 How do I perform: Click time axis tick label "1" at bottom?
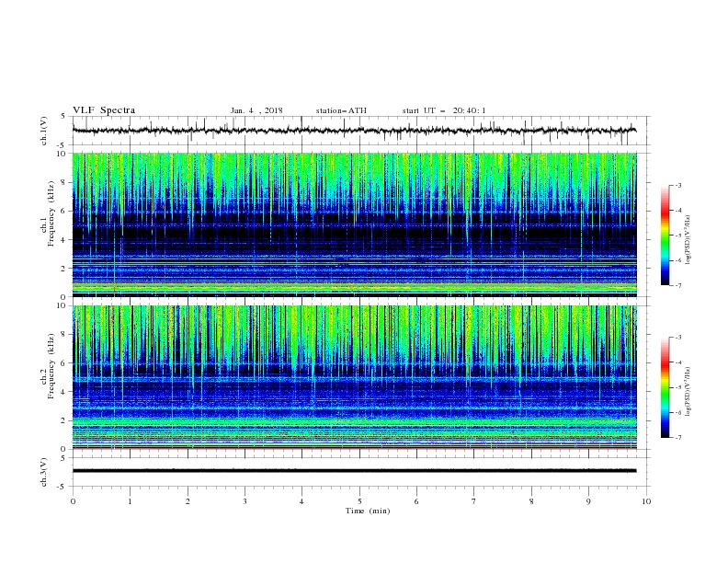[130, 501]
